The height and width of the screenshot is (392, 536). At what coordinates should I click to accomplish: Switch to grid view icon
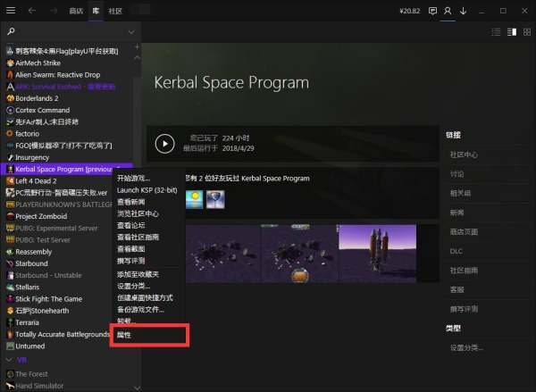tap(527, 32)
